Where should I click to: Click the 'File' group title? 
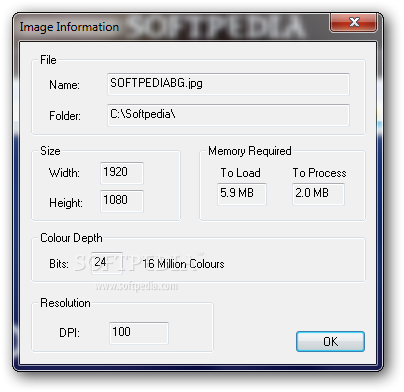48,60
